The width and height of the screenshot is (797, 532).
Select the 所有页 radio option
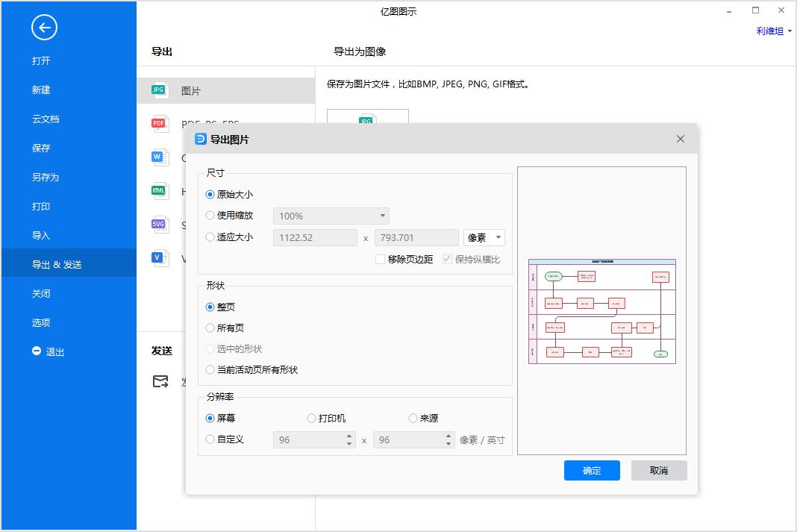[x=210, y=328]
